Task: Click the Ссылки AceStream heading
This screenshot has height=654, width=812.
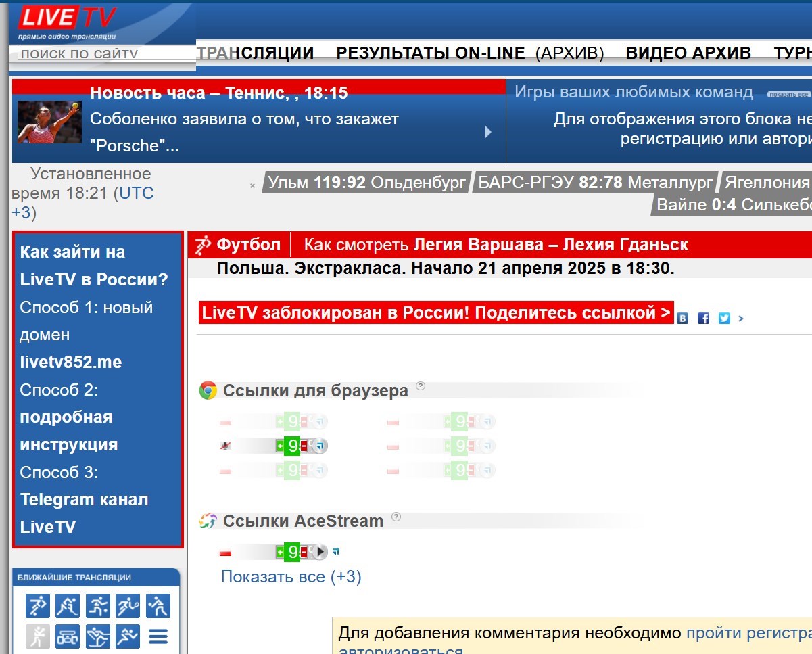Action: point(303,521)
